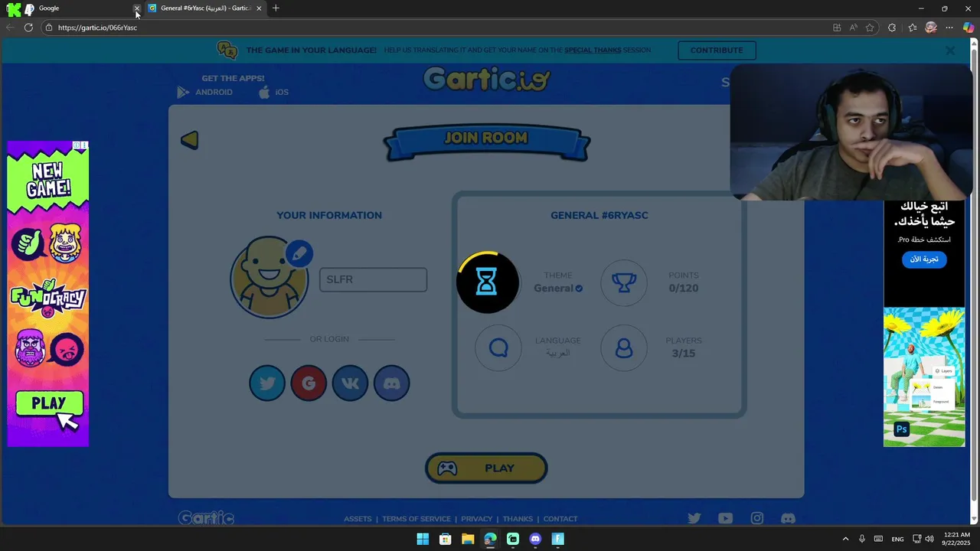The image size is (980, 551).
Task: Open Gartic Twitter page in footer
Action: click(x=694, y=518)
